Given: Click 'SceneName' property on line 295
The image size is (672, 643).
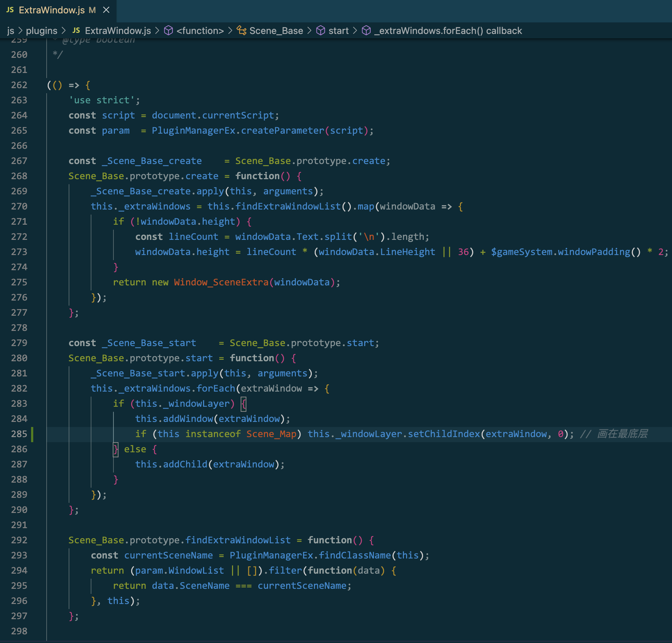Looking at the screenshot, I should [x=204, y=586].
